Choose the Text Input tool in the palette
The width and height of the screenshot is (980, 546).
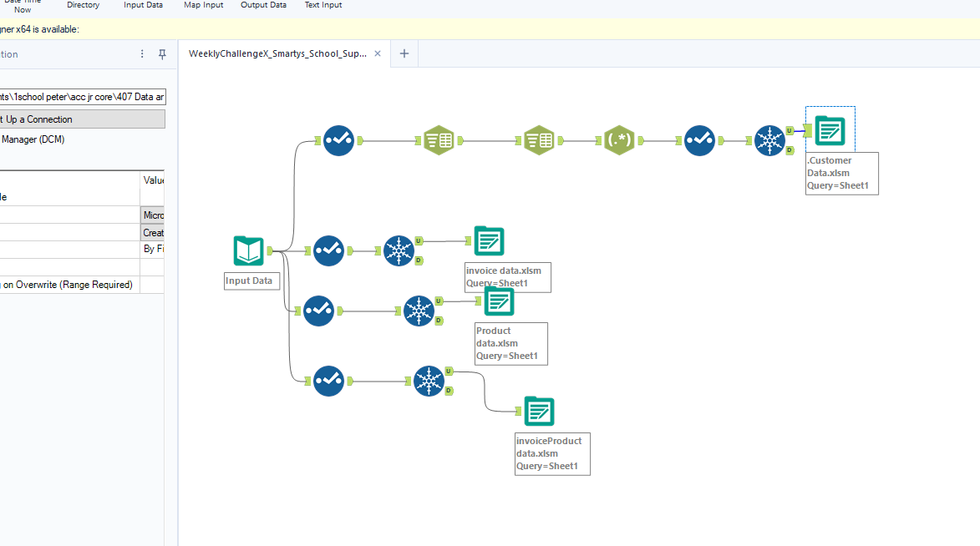(322, 5)
